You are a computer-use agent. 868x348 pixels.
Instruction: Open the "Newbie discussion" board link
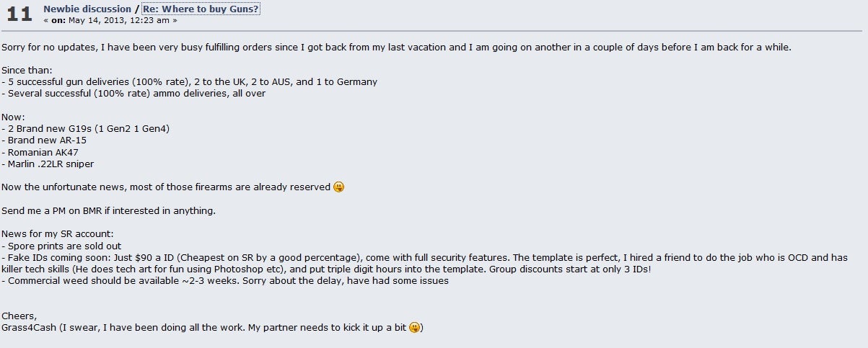click(x=87, y=9)
